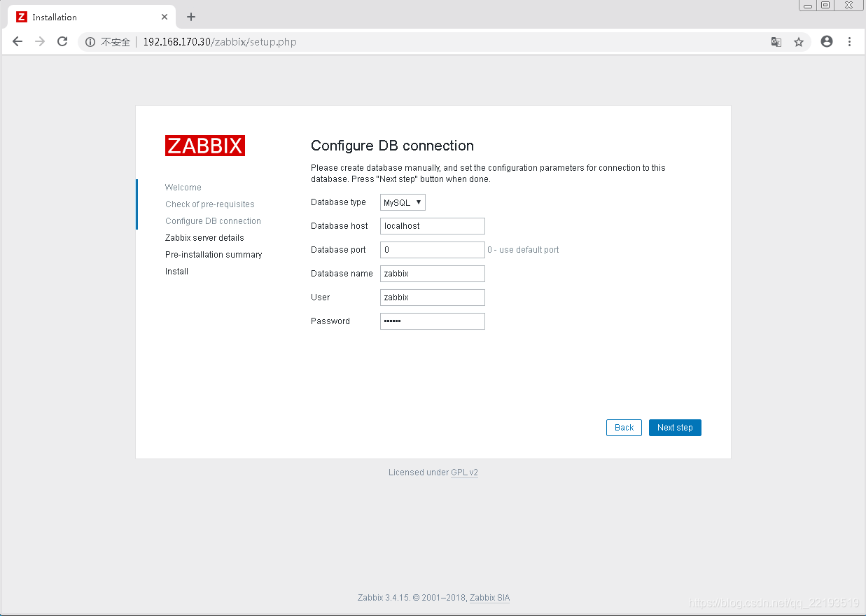The width and height of the screenshot is (866, 616).
Task: Click the Next step button
Action: coord(675,428)
